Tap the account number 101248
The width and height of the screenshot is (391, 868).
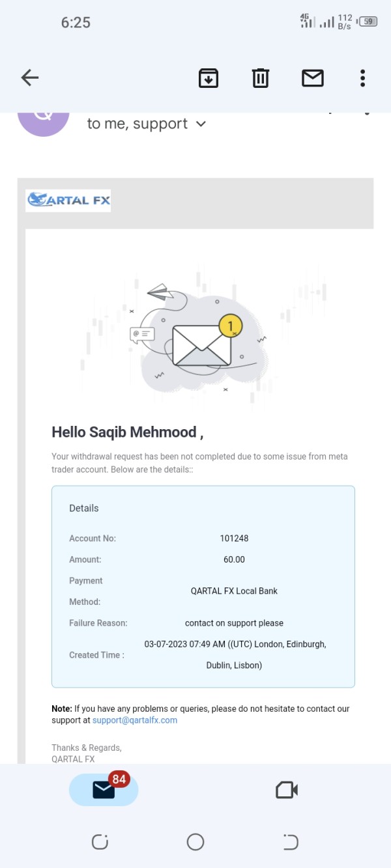[x=234, y=539]
